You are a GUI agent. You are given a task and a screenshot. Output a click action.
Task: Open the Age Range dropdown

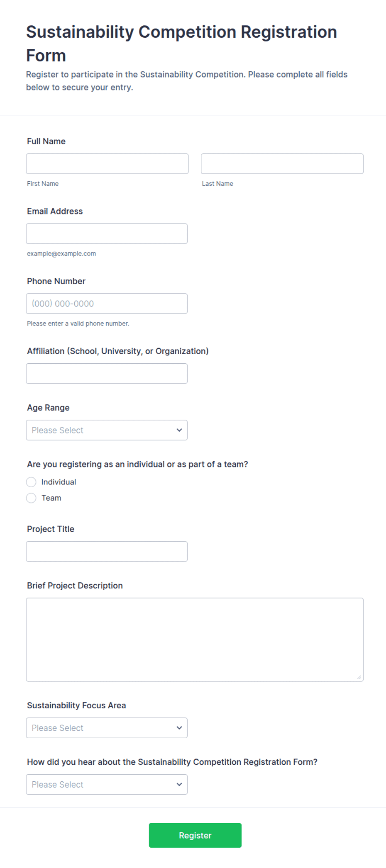click(107, 430)
